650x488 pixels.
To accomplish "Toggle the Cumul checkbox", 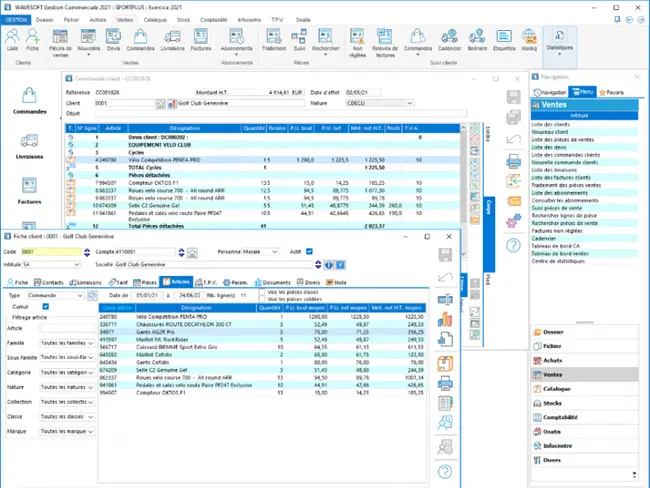I will pyautogui.click(x=46, y=306).
